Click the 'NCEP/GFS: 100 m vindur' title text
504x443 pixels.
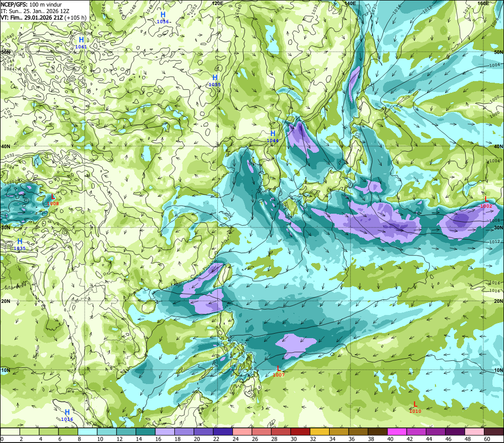31,5
